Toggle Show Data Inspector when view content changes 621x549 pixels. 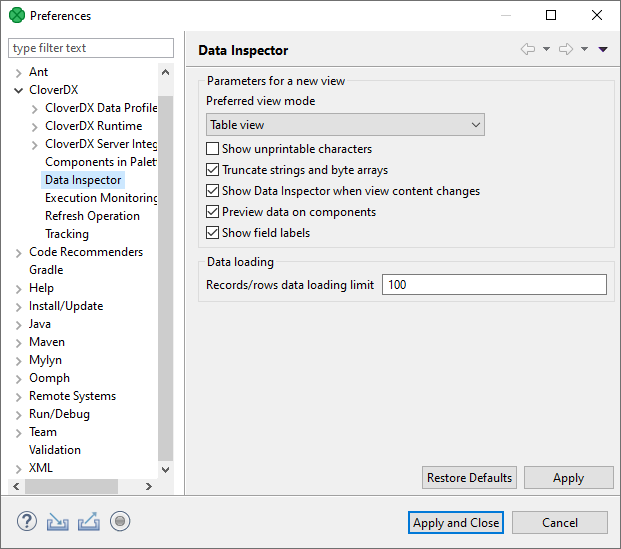click(x=212, y=191)
